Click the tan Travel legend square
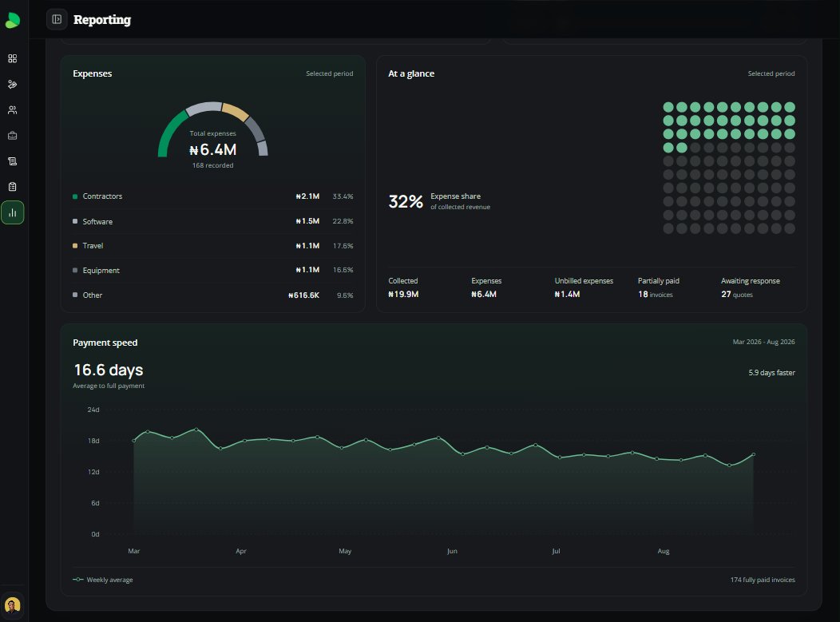Screen dimensions: 840x622 coord(75,246)
